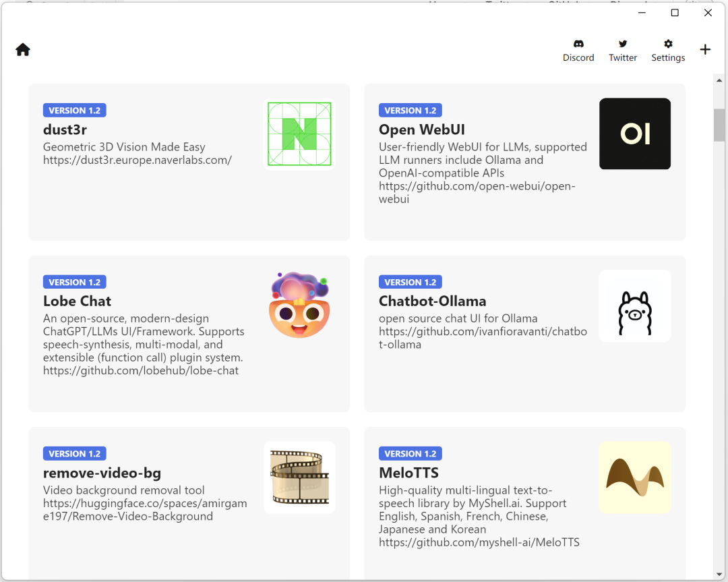
Task: Click 'Geometric 3D Vision Made Easy' text
Action: (124, 147)
